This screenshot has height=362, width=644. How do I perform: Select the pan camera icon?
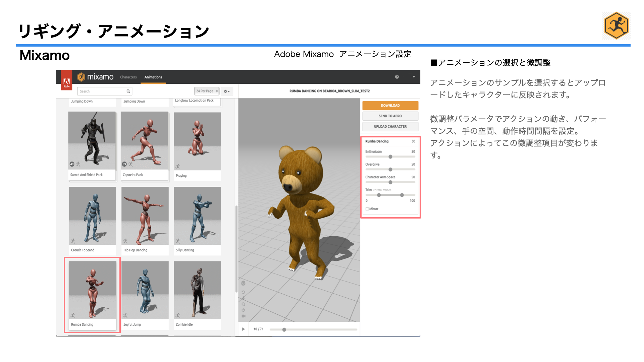243,298
